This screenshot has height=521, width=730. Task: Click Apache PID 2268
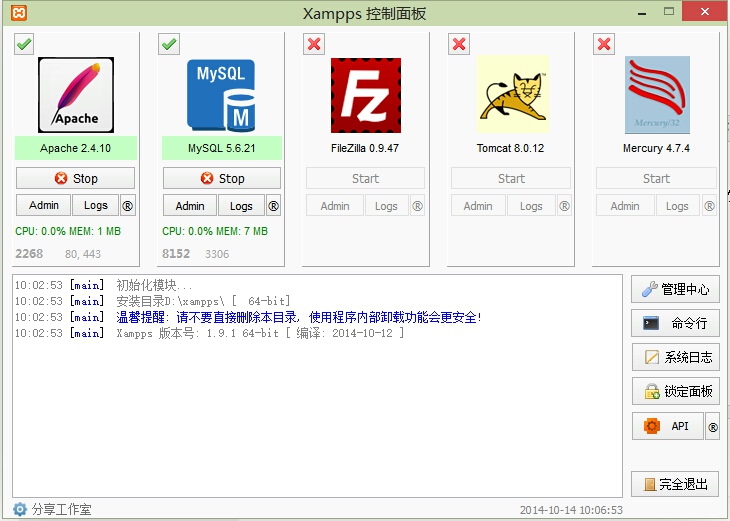pos(29,254)
